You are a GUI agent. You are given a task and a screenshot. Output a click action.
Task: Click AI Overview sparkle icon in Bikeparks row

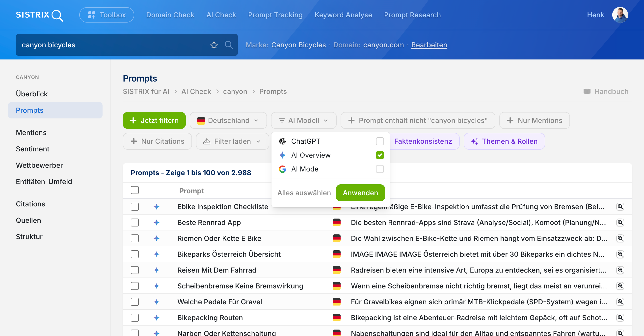tap(157, 254)
